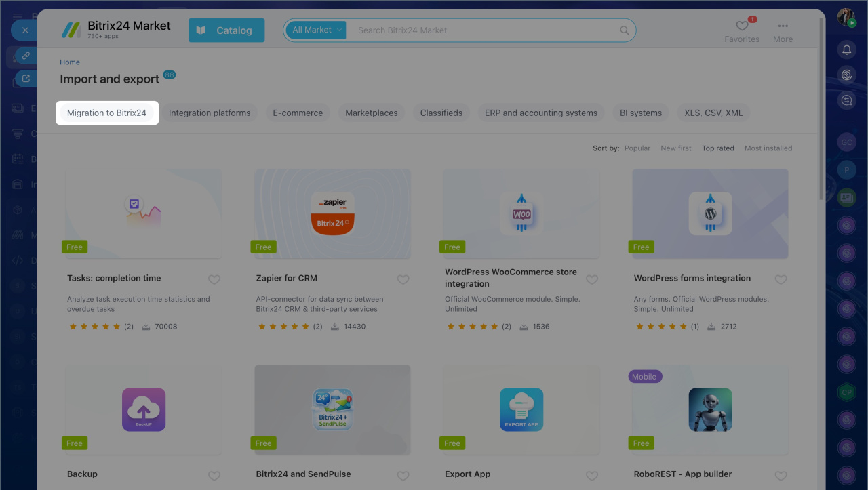
Task: Click the Export App title
Action: [x=467, y=474]
